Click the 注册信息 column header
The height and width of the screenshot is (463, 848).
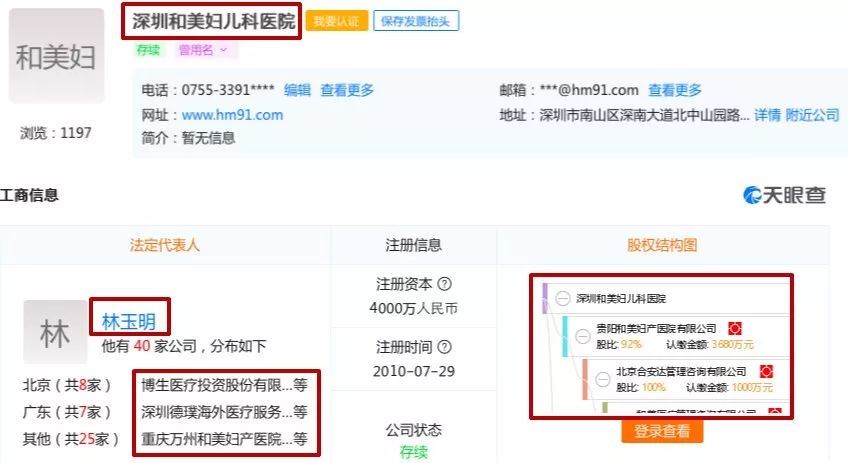point(414,245)
